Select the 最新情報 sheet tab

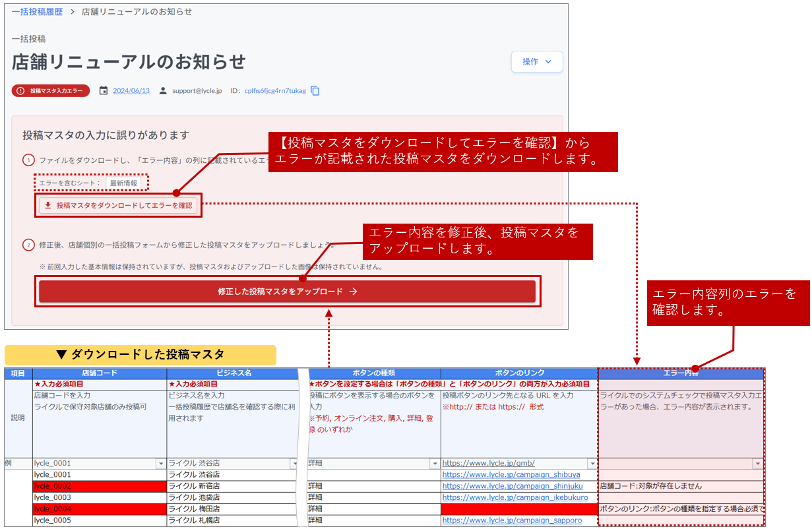123,183
